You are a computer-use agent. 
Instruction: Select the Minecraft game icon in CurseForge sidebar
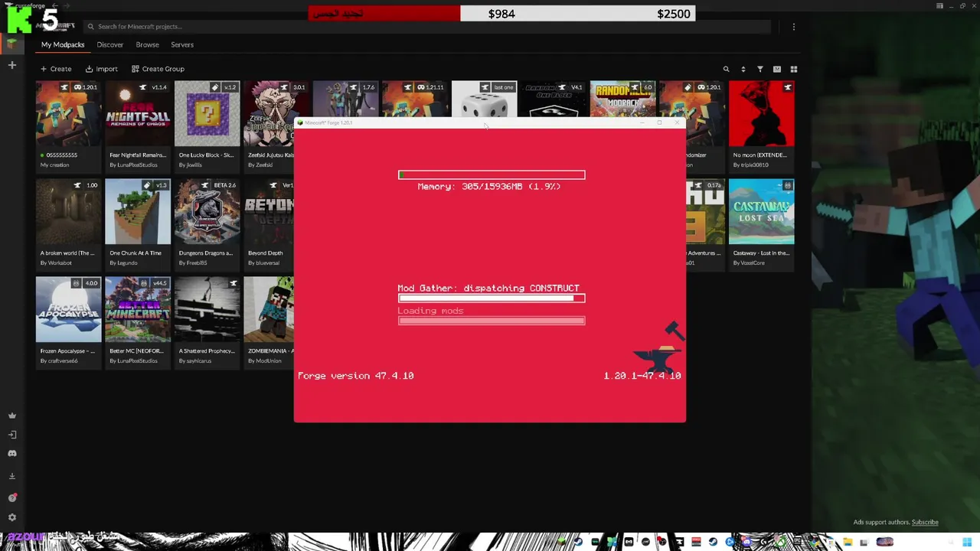(11, 44)
